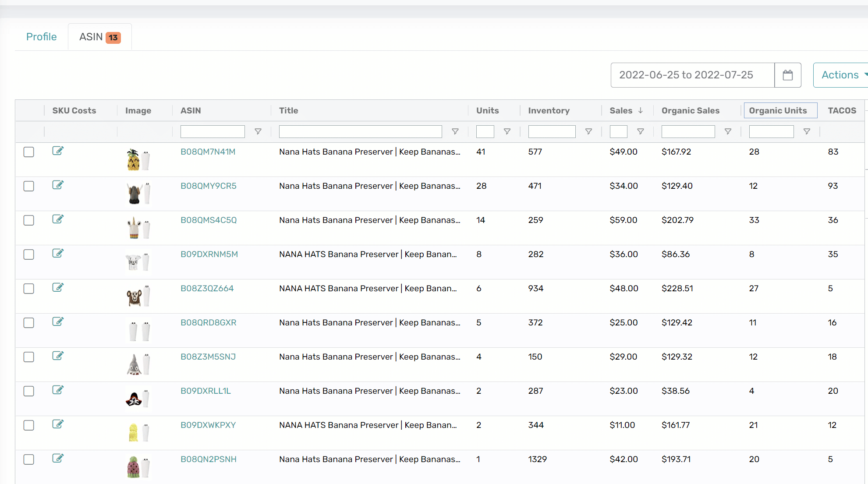Edit SKU costs for B09DXRLL1L
The width and height of the screenshot is (868, 484).
[58, 390]
